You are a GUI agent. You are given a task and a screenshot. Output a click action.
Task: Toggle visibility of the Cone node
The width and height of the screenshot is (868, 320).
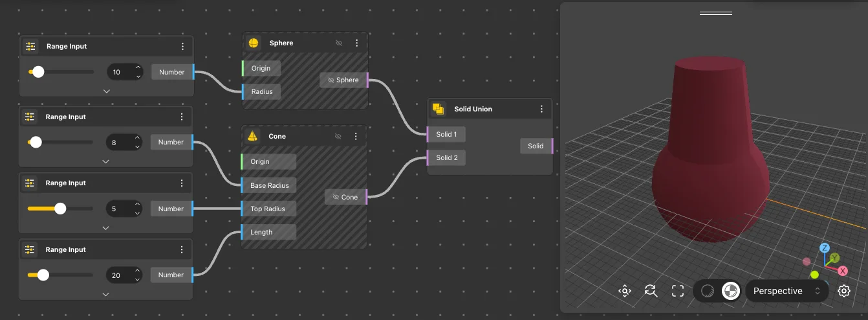pos(338,137)
